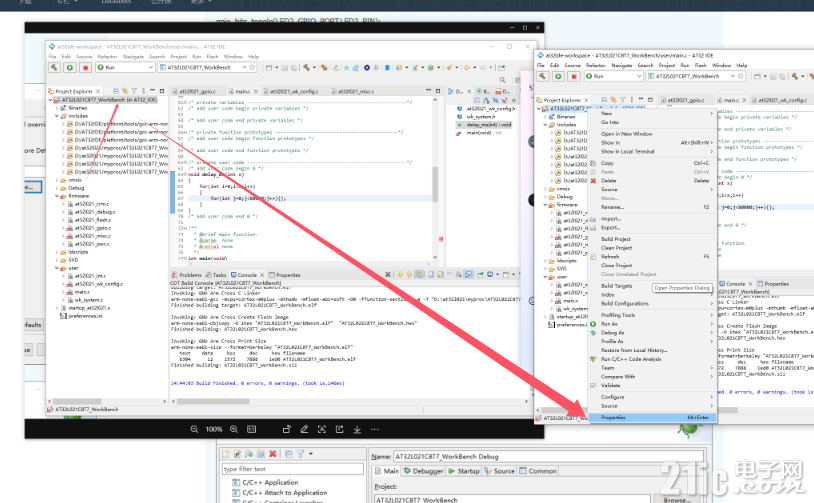Start text recognition scan in viewer toolbar
The width and height of the screenshot is (814, 503).
pos(322,429)
